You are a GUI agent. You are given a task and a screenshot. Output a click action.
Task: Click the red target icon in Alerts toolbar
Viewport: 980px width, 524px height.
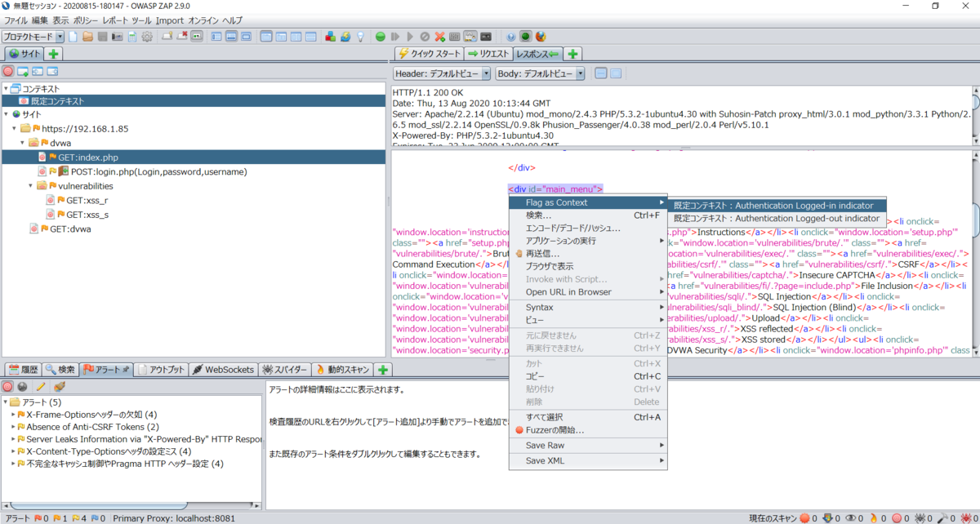point(8,387)
